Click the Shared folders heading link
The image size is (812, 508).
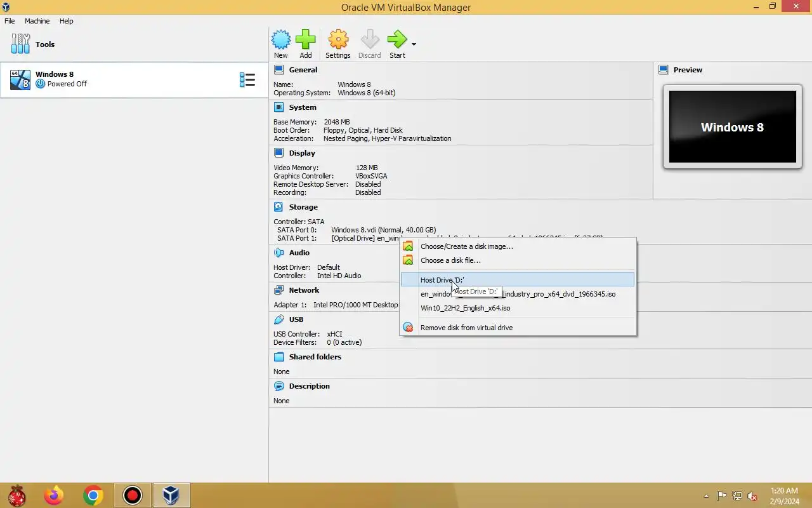(315, 357)
